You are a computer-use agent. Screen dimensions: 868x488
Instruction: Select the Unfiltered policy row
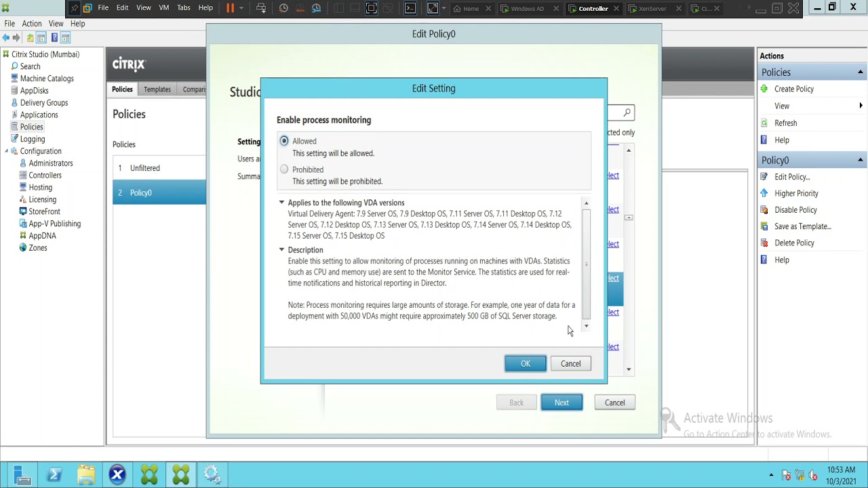pos(159,168)
